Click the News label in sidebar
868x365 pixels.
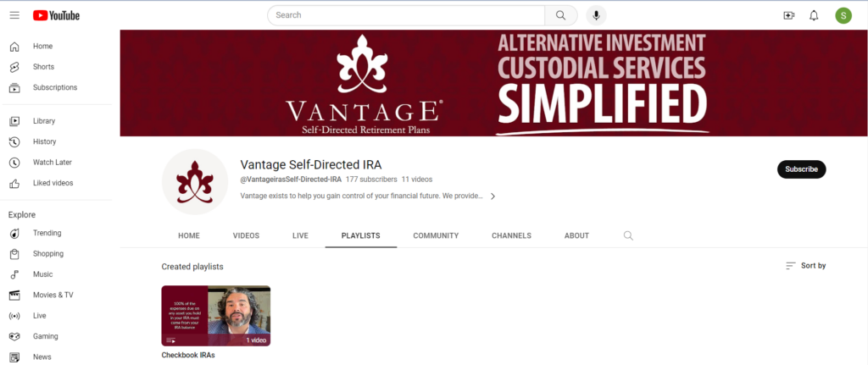pos(42,357)
